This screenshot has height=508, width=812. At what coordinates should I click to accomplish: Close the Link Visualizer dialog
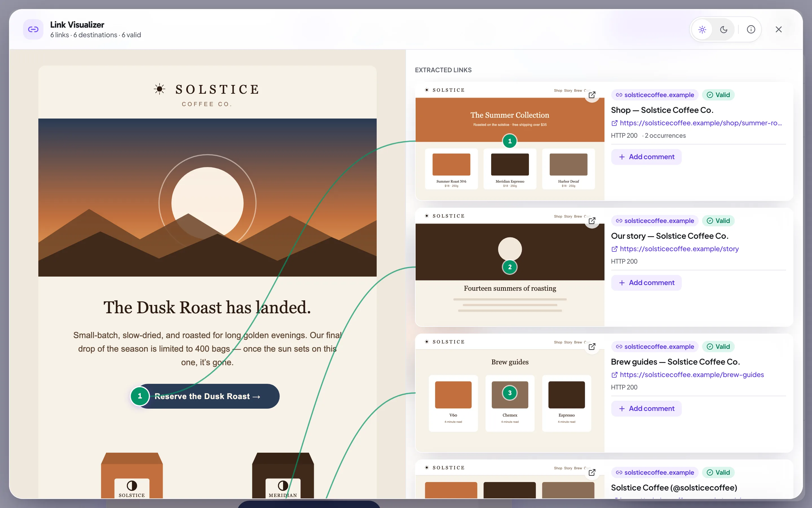point(779,30)
